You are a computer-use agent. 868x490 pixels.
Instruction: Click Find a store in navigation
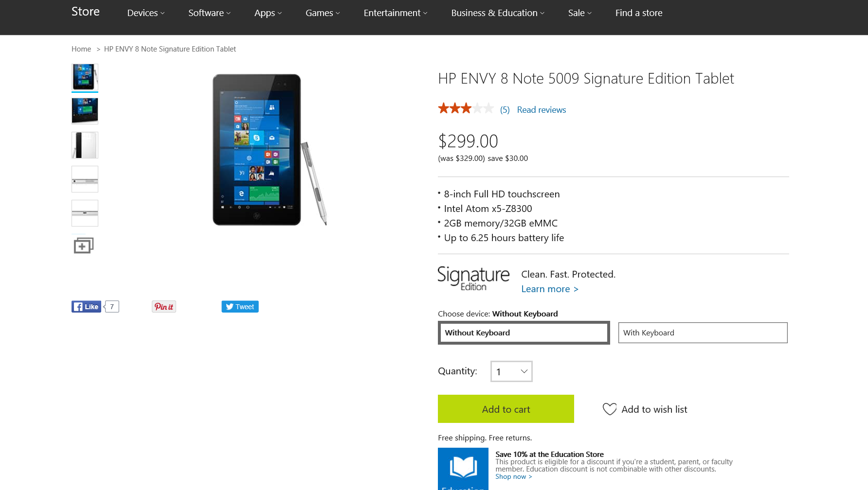click(639, 13)
